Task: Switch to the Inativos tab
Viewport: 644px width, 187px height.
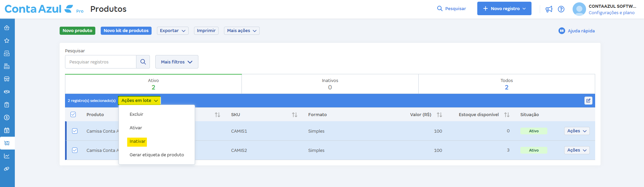Action: tap(330, 84)
